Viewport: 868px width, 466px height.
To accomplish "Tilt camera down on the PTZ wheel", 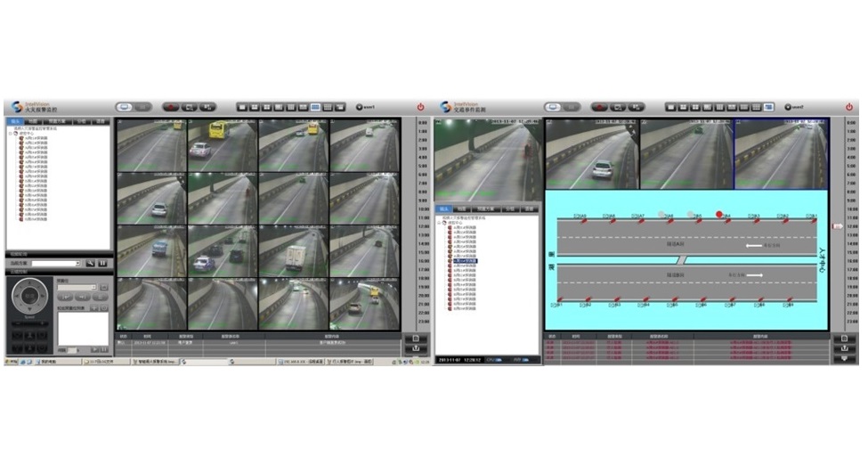I will pos(30,309).
